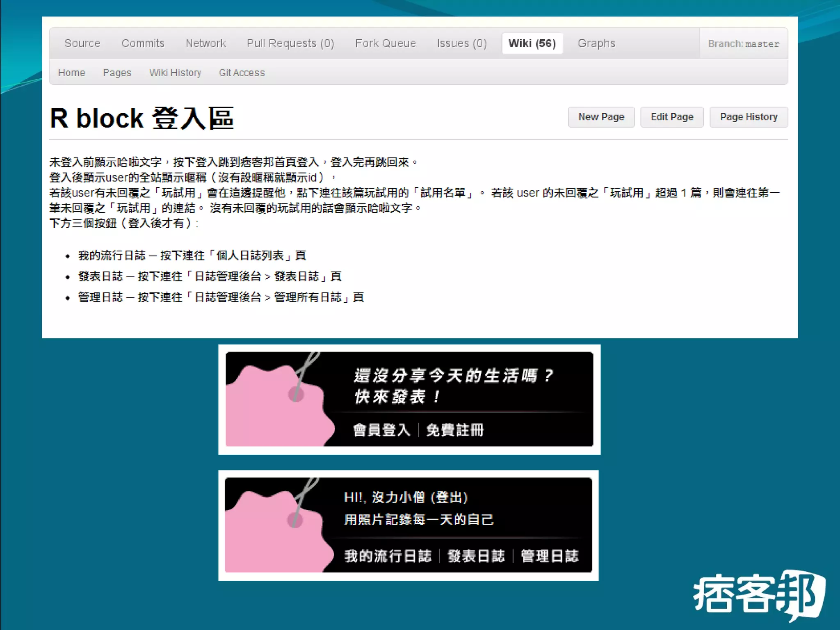The width and height of the screenshot is (840, 630).
Task: Select the Wiki (56) tab
Action: point(532,43)
